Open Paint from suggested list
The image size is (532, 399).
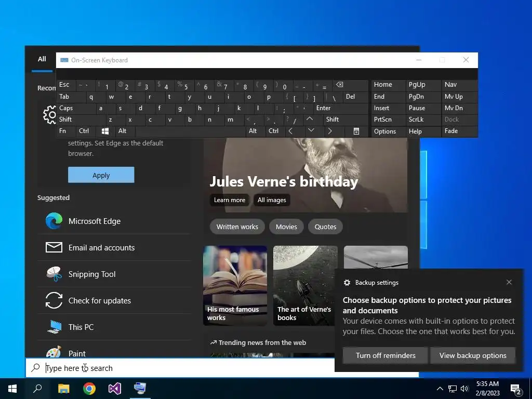tap(114, 352)
